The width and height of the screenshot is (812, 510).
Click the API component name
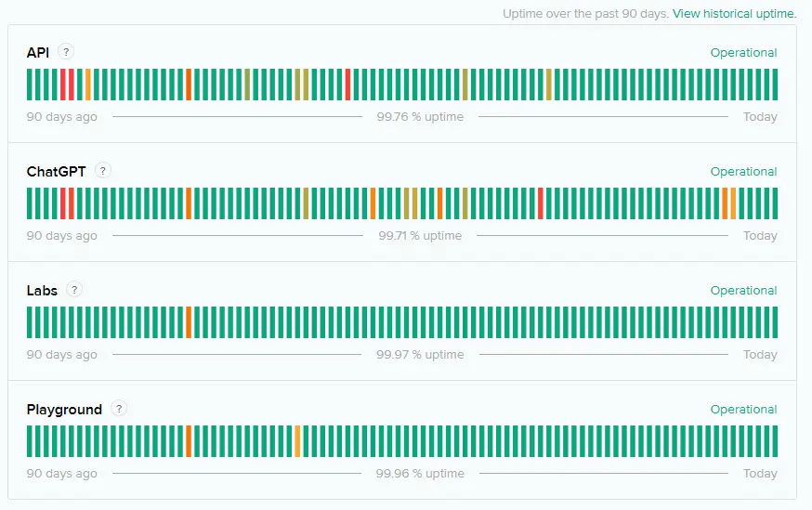[x=38, y=52]
